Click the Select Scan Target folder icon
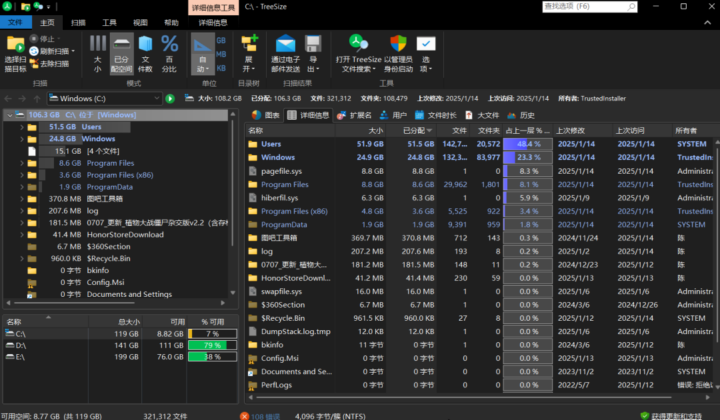Viewport: 720px width, 420px height. tap(15, 45)
